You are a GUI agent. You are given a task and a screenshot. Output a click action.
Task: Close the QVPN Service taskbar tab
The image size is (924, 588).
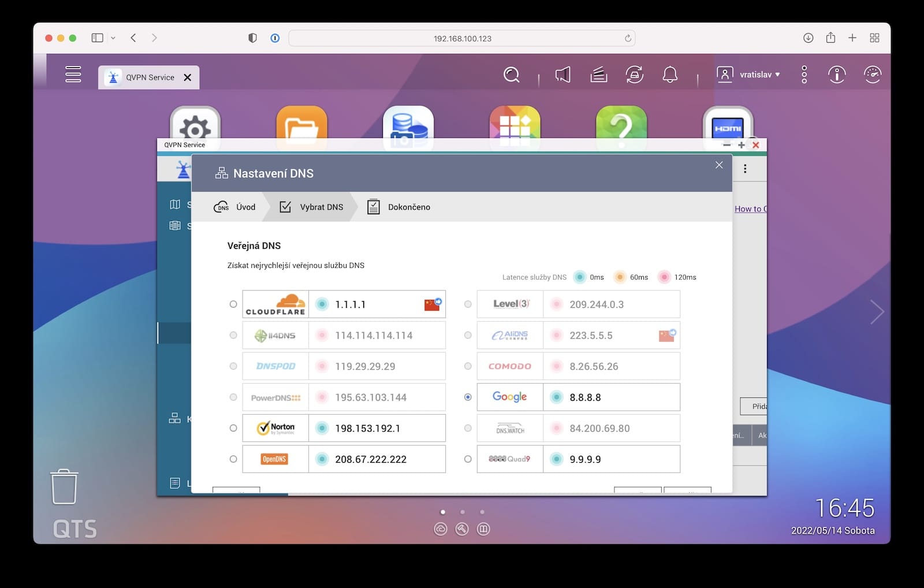(188, 77)
